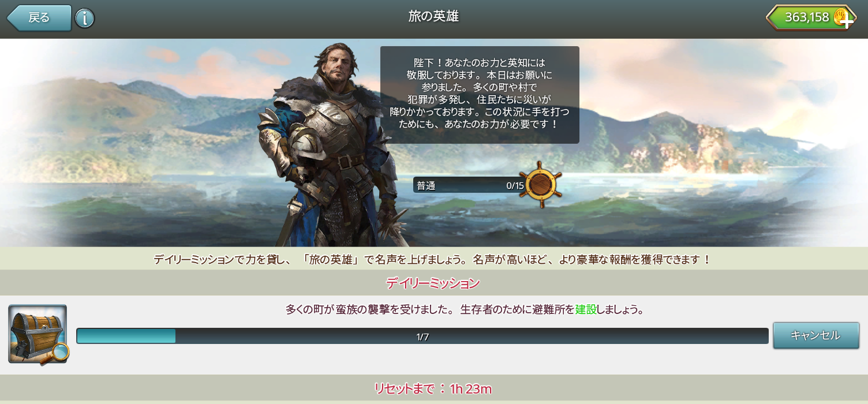Cancel the daily mission with キャンセル

coord(815,335)
